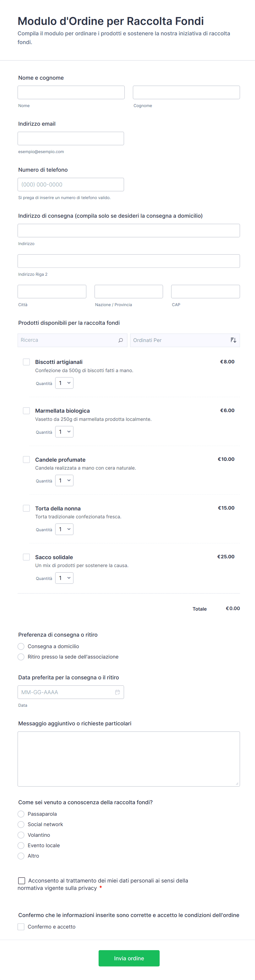Click the sort icon in Ordinati Per

tap(233, 340)
